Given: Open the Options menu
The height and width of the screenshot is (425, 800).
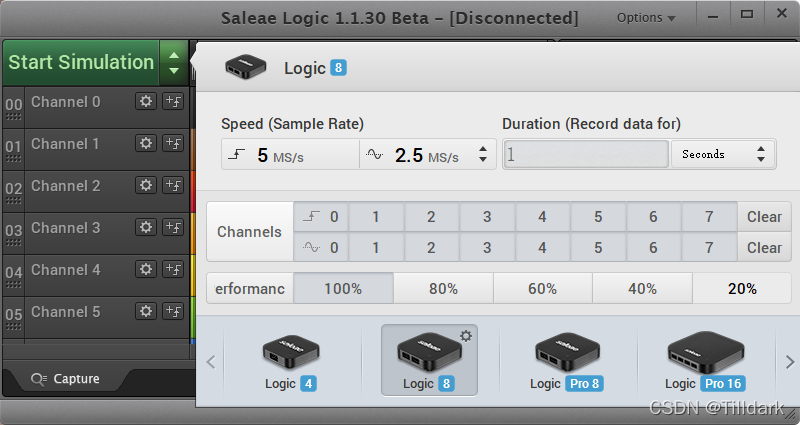Looking at the screenshot, I should coord(646,18).
